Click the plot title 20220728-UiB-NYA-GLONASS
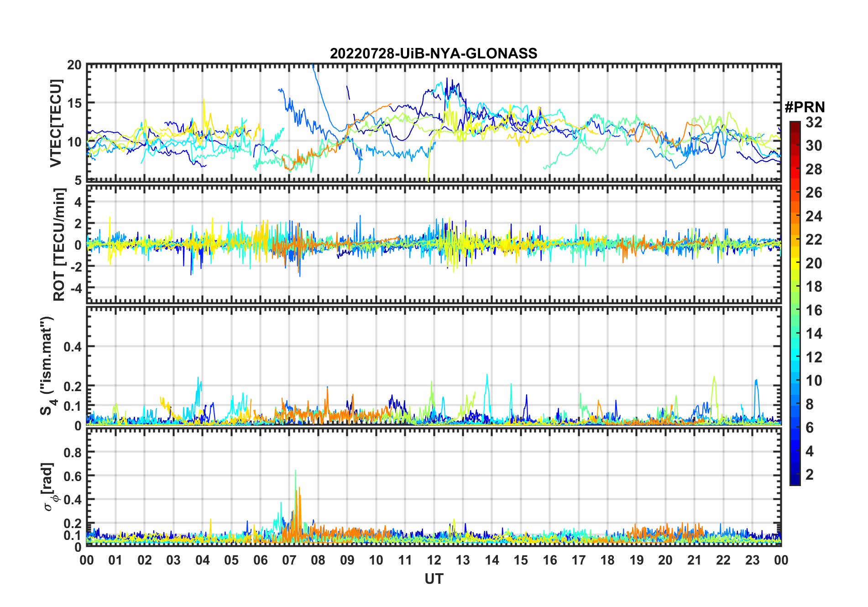 point(434,53)
